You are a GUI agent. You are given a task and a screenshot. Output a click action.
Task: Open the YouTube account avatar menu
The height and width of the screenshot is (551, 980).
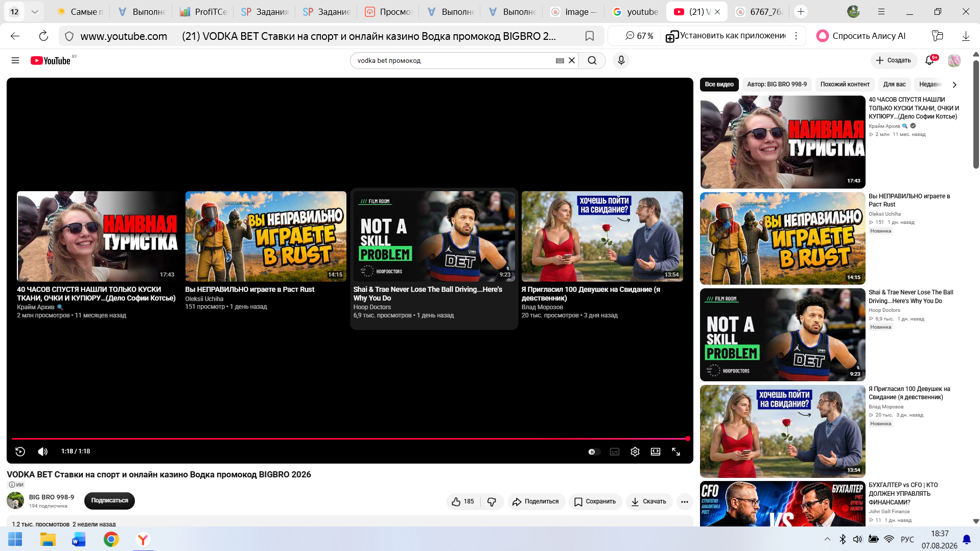pos(954,60)
